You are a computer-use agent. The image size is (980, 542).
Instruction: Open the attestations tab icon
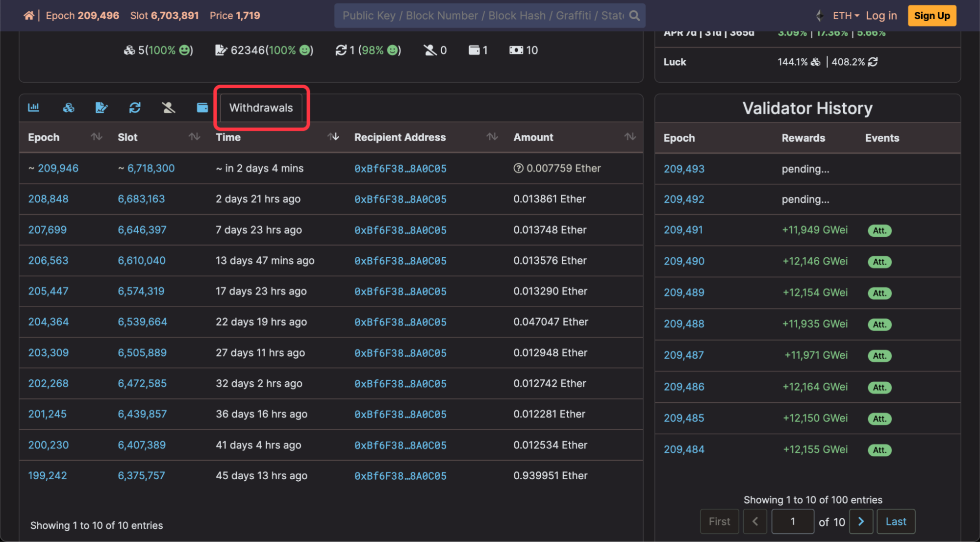(101, 108)
